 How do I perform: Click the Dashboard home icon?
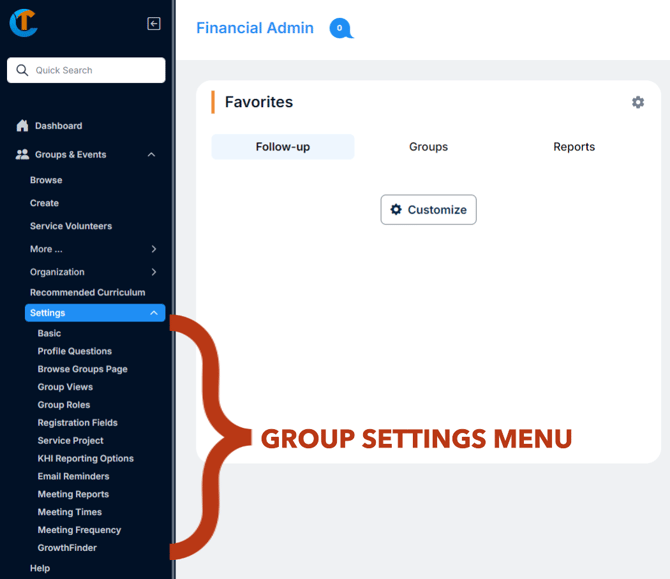point(22,126)
